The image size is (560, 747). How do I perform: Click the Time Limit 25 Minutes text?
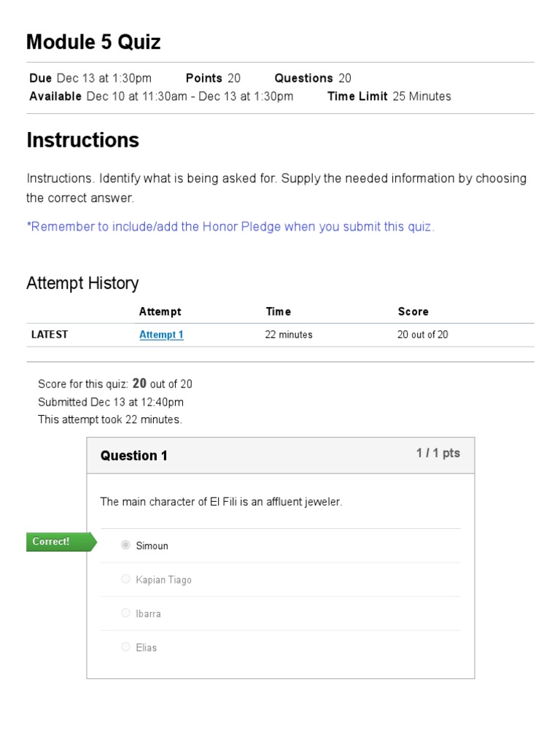[389, 96]
